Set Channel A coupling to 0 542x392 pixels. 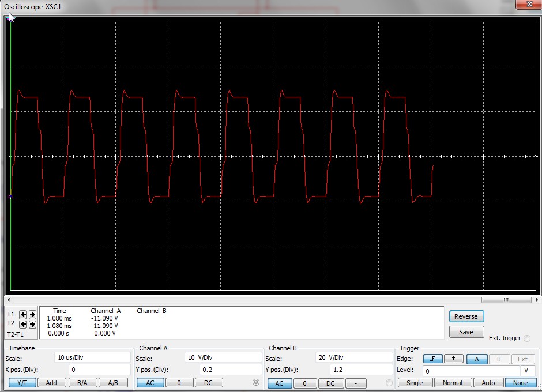click(179, 383)
